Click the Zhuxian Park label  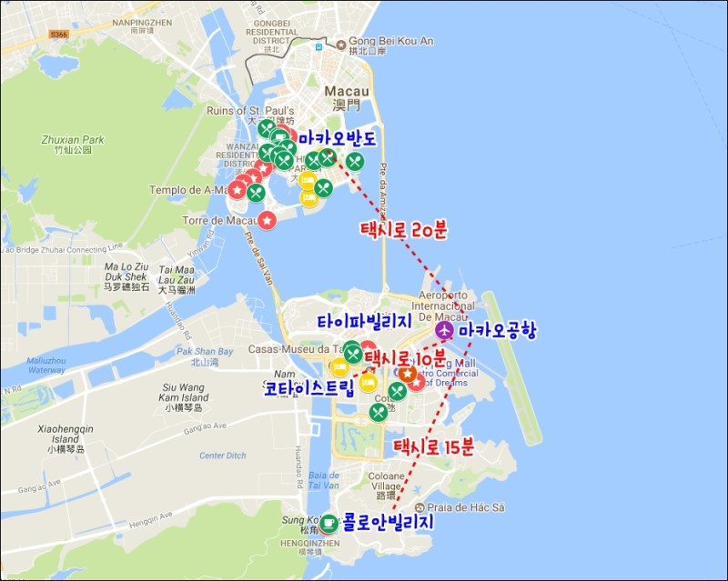pos(73,145)
